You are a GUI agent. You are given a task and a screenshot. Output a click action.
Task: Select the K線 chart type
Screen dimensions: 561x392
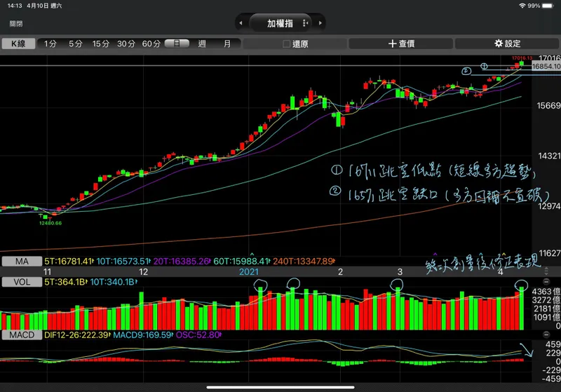[19, 43]
